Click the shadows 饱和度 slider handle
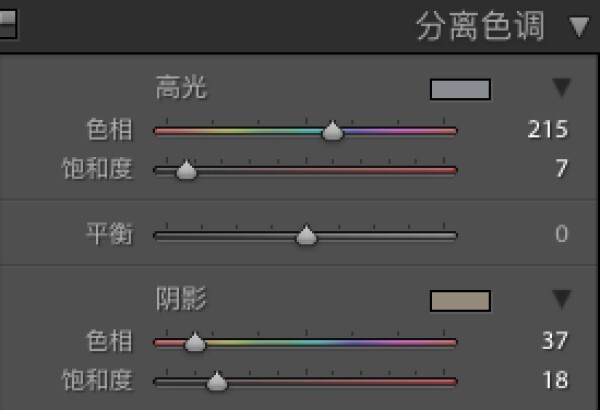600x410 pixels. point(217,381)
